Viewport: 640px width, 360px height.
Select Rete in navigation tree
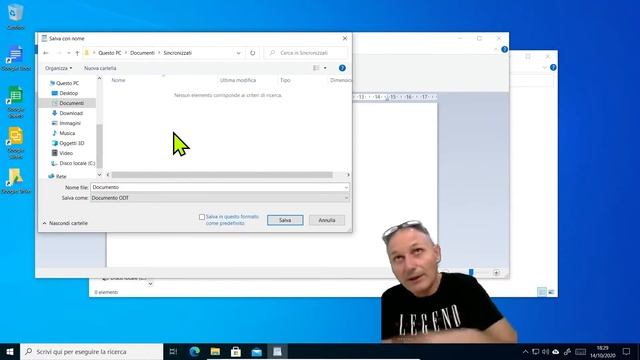point(57,176)
